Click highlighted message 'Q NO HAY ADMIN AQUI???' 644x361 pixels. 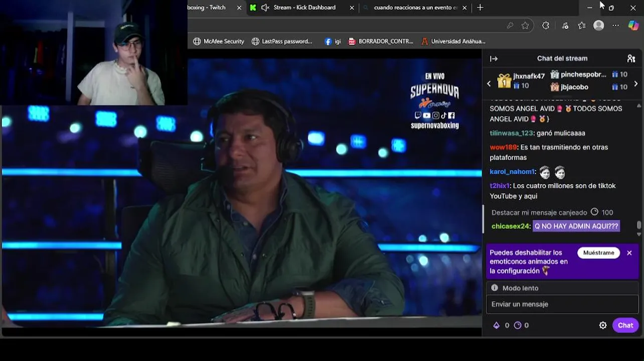576,226
